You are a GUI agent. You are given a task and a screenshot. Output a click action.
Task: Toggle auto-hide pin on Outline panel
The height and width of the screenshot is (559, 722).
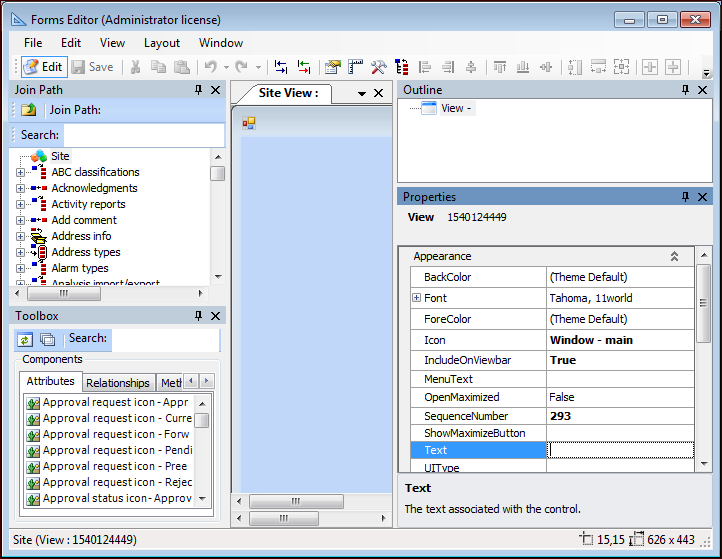tap(685, 90)
